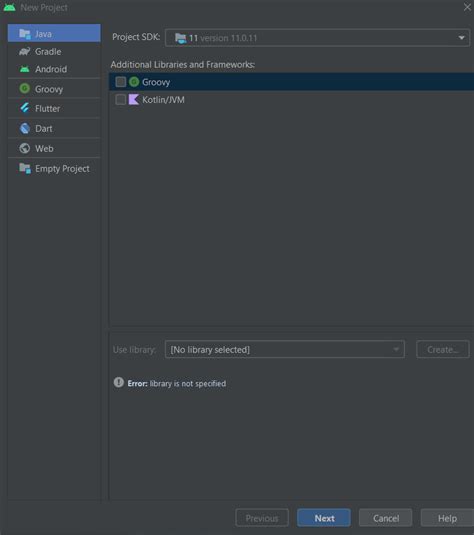Click the Android robot icon in sidebar

[x=25, y=69]
